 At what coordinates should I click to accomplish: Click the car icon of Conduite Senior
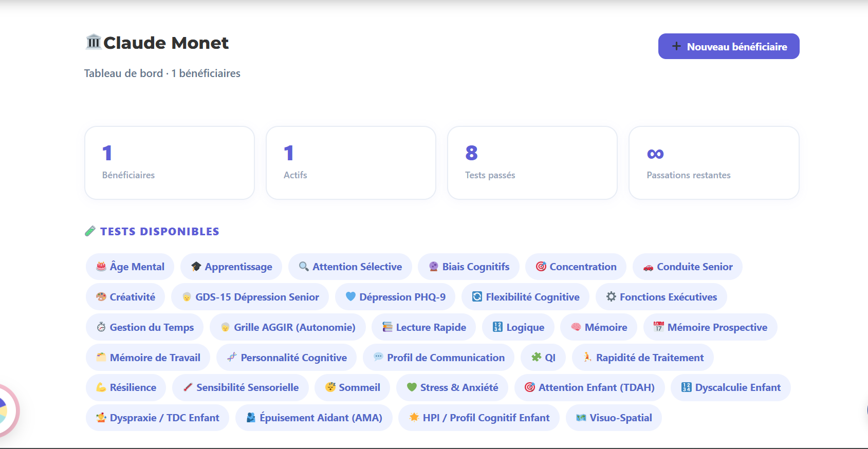(649, 267)
